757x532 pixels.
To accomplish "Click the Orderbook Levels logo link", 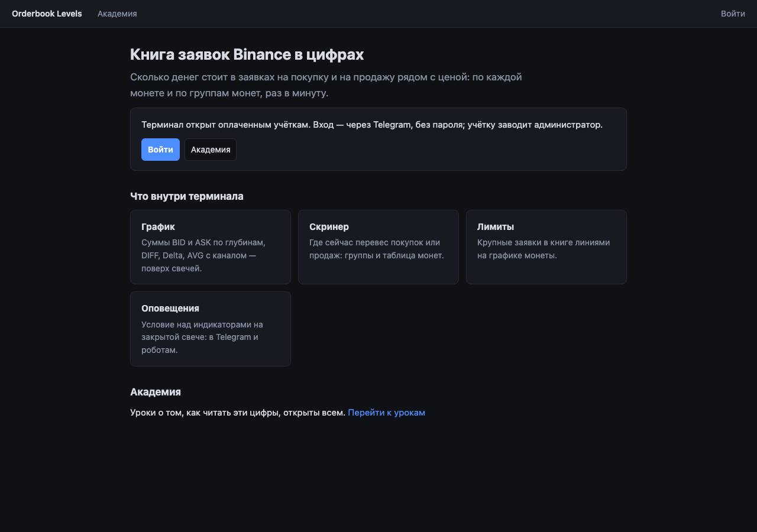I will pyautogui.click(x=47, y=14).
